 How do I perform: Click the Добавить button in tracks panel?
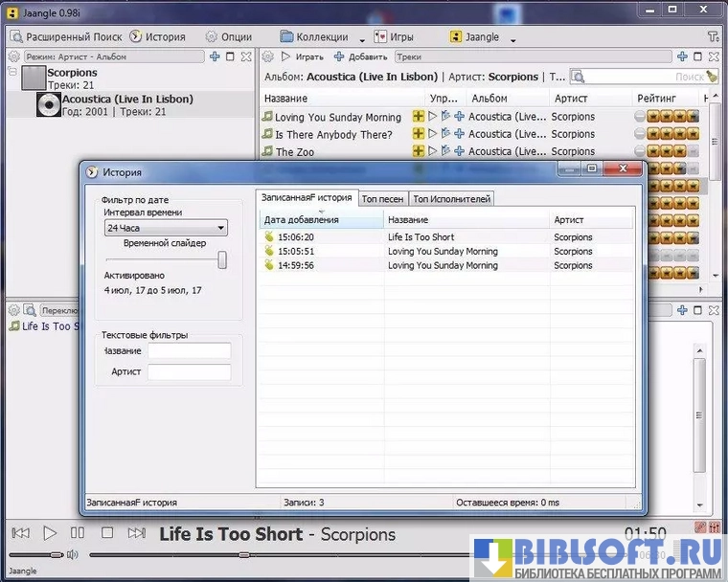(361, 56)
